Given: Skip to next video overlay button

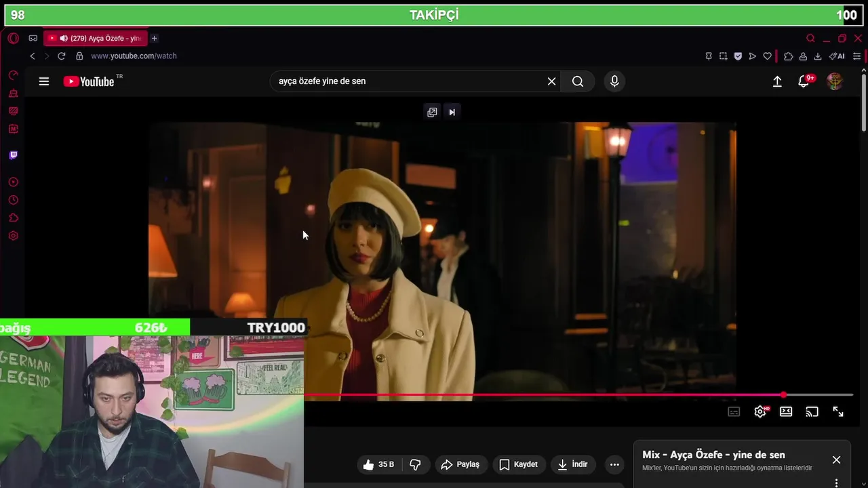Looking at the screenshot, I should pos(452,112).
